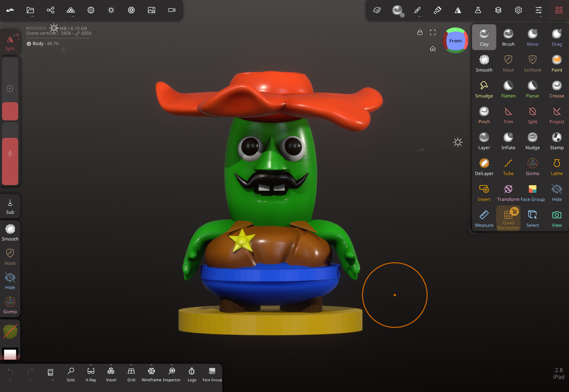Open the Background image menu
Screen dimensions: 569x392
pos(151,10)
